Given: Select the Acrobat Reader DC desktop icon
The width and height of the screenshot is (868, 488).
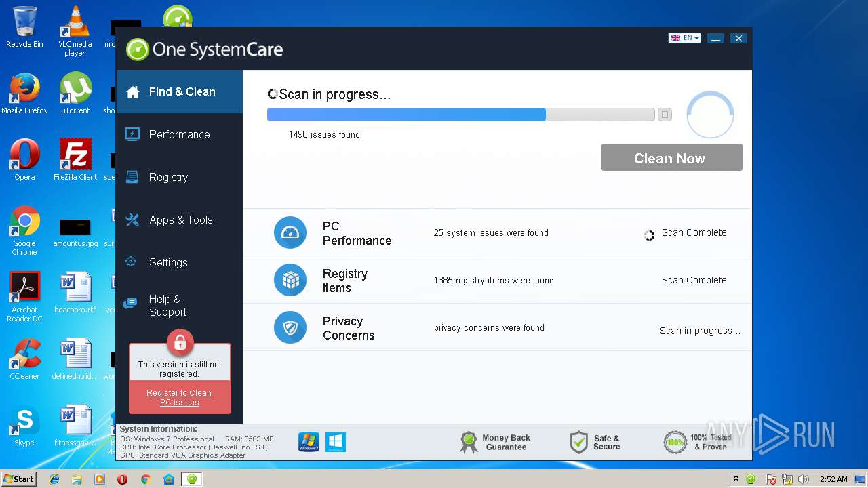Looking at the screenshot, I should pos(24,297).
